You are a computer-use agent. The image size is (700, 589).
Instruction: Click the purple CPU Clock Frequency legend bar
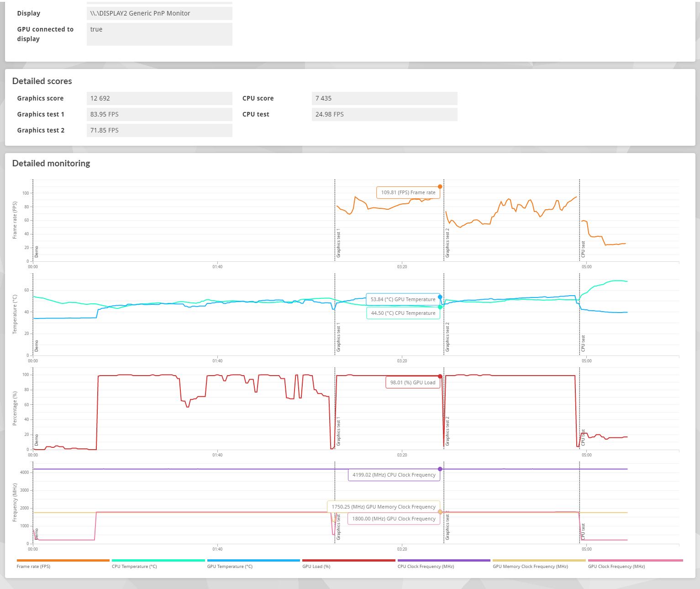(444, 560)
